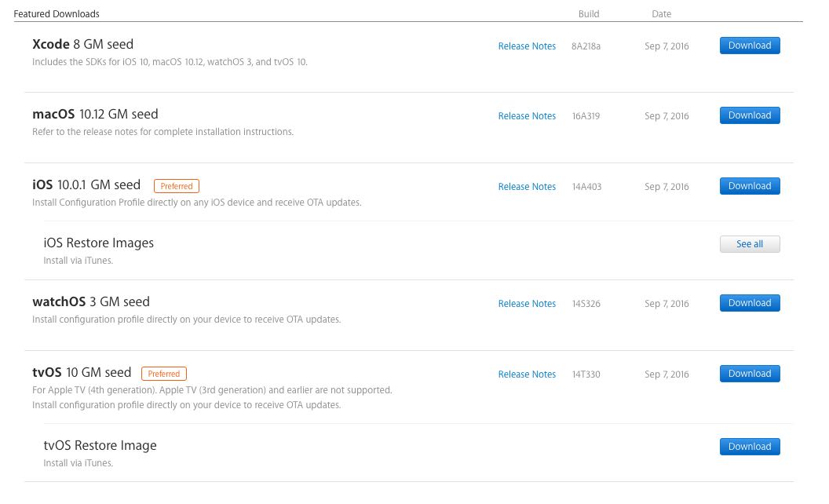Open Release Notes for macOS 10.12

527,116
